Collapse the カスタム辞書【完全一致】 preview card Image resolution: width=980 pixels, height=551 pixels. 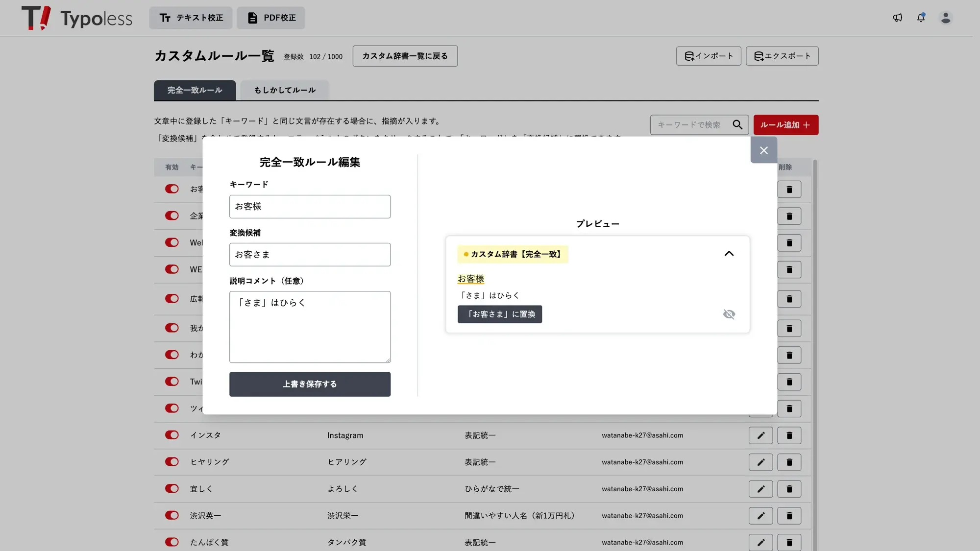pos(729,254)
